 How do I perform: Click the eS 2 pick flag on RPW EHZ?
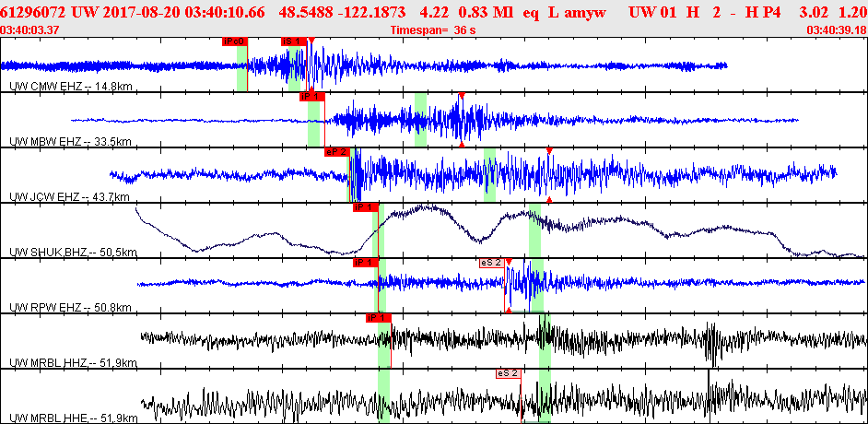(x=491, y=263)
